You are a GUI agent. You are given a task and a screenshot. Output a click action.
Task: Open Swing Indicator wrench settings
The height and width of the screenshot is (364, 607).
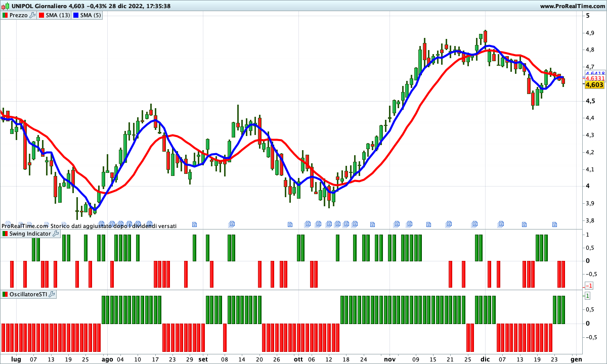coord(56,234)
